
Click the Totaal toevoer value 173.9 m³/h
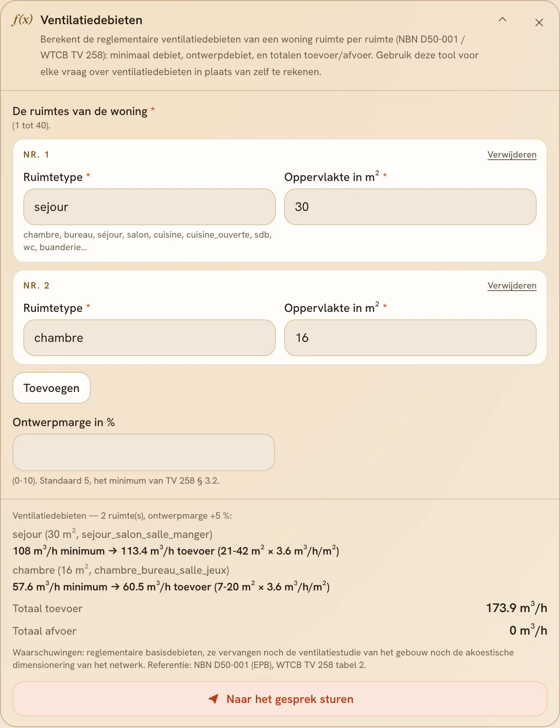tap(517, 608)
